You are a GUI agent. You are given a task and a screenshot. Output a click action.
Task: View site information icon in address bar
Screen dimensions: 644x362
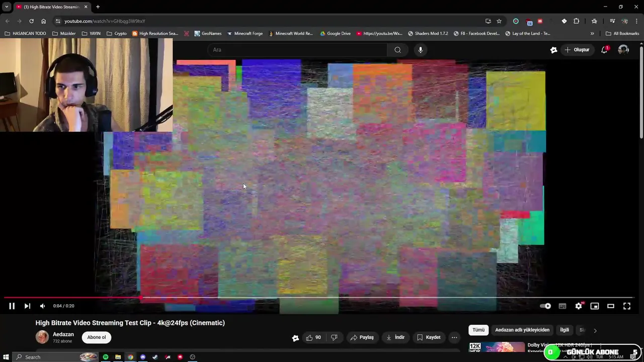tap(58, 21)
